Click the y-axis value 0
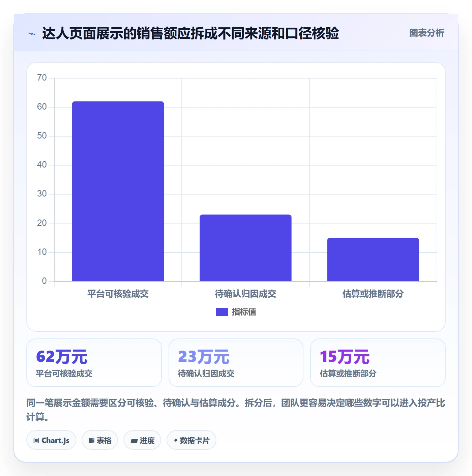The image size is (472, 476). [44, 281]
